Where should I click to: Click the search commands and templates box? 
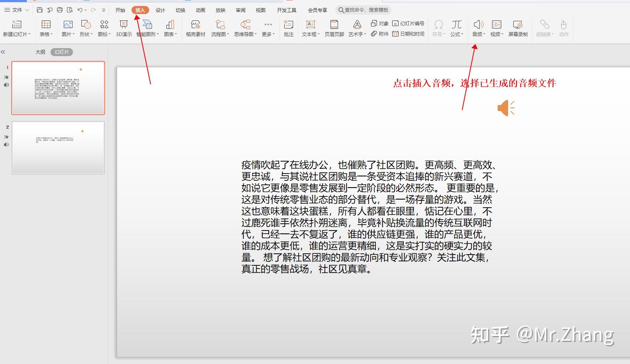[x=363, y=10]
